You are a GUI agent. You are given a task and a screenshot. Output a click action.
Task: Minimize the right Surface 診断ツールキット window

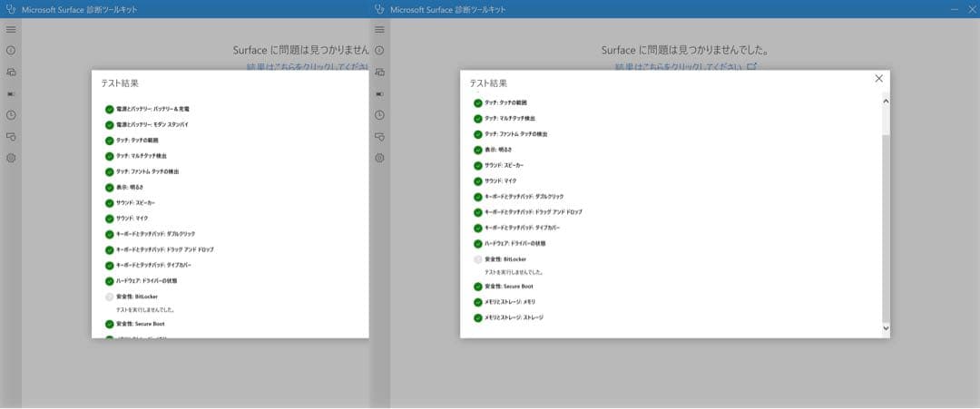coord(955,9)
